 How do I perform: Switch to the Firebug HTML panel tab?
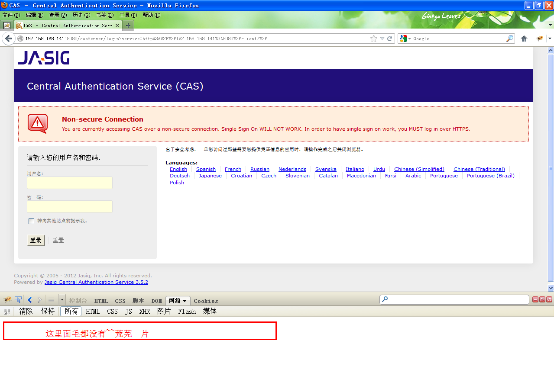coord(101,301)
